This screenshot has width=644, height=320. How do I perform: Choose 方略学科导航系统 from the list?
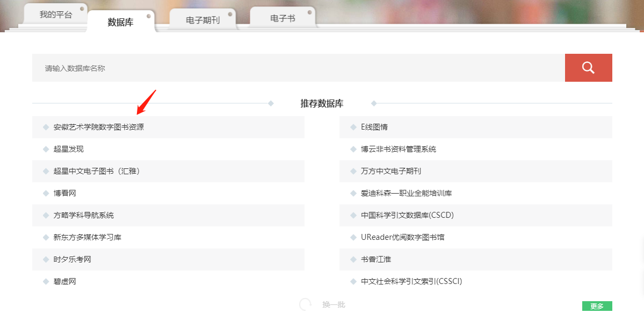pyautogui.click(x=83, y=215)
